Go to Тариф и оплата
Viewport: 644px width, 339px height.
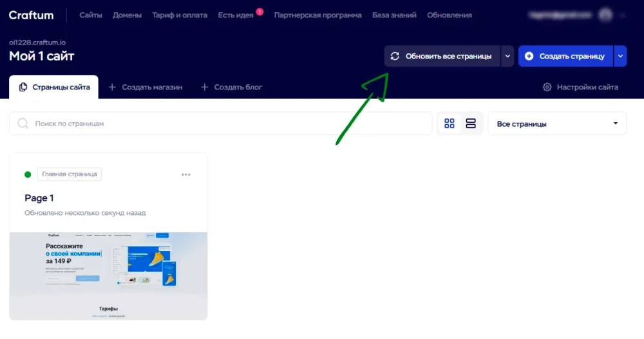(x=180, y=15)
